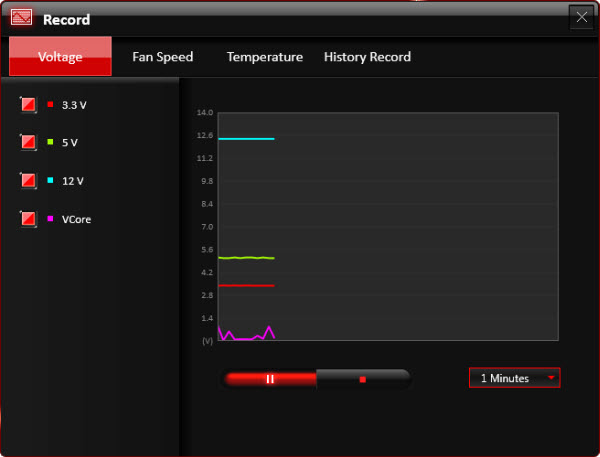Click the 12 V label
The height and width of the screenshot is (457, 600).
73,181
